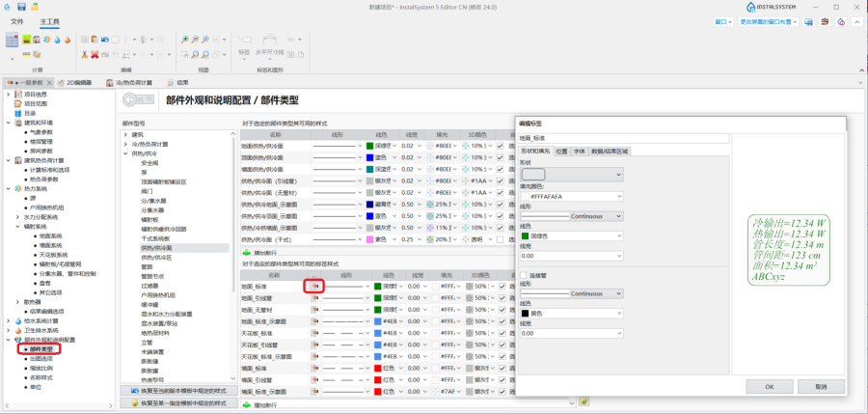This screenshot has width=868, height=414.
Task: Toggle checkbox in 供热/供冷面（干式）row
Action: (x=501, y=239)
